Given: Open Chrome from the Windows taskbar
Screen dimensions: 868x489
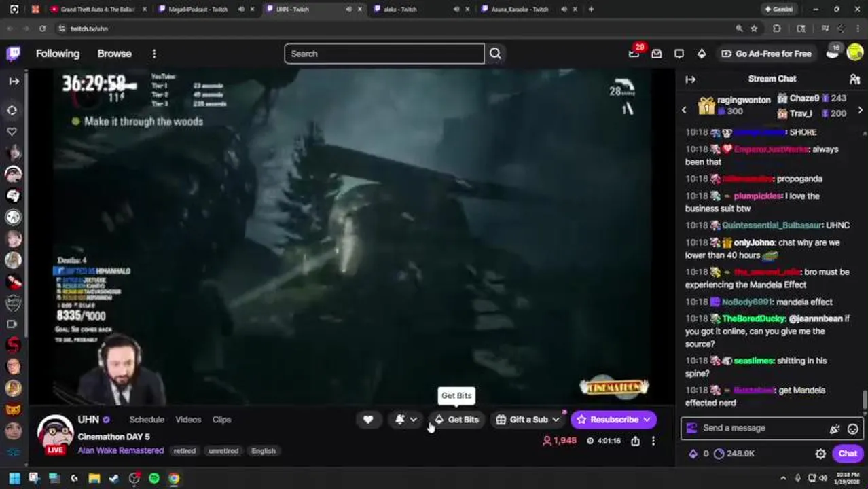Looking at the screenshot, I should pos(174,478).
